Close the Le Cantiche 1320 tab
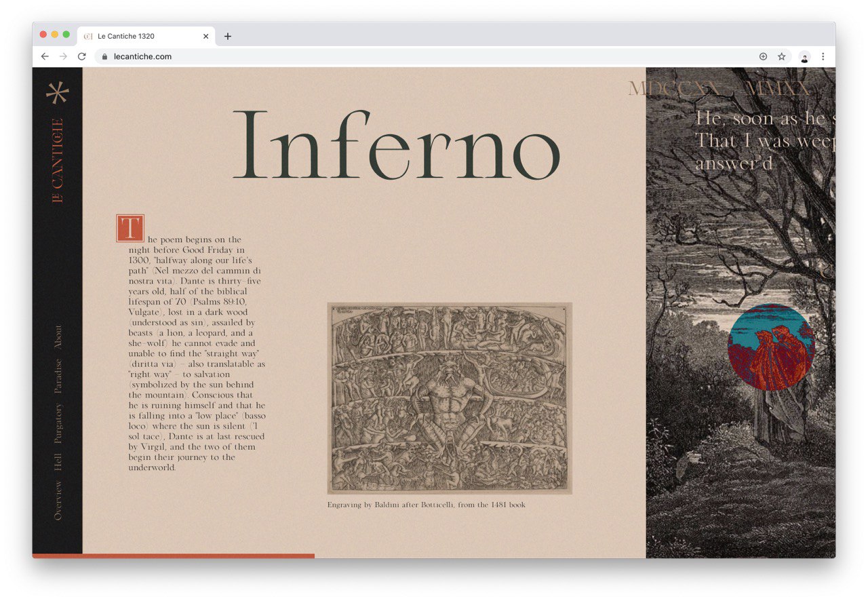The image size is (868, 601). [x=205, y=36]
